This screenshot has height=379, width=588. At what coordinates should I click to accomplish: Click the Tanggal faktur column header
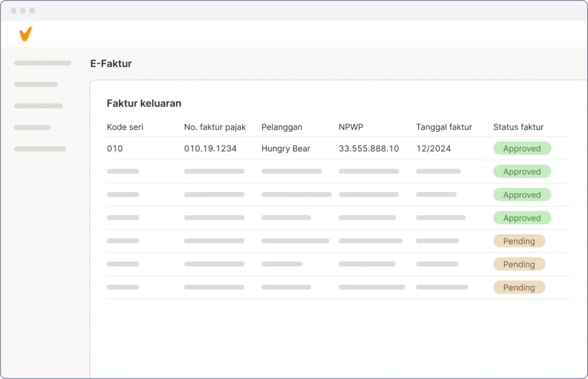click(444, 127)
